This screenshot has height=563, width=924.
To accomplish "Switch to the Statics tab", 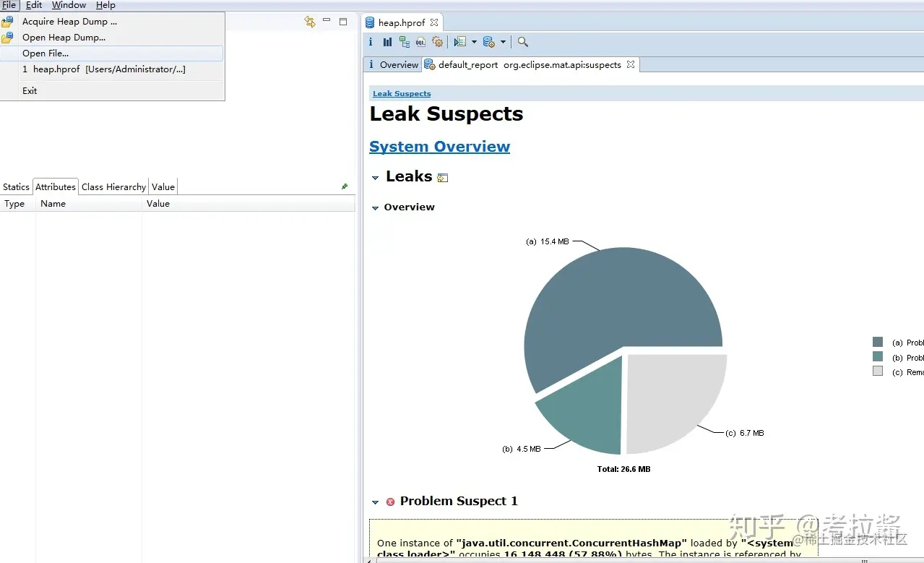I will [16, 186].
